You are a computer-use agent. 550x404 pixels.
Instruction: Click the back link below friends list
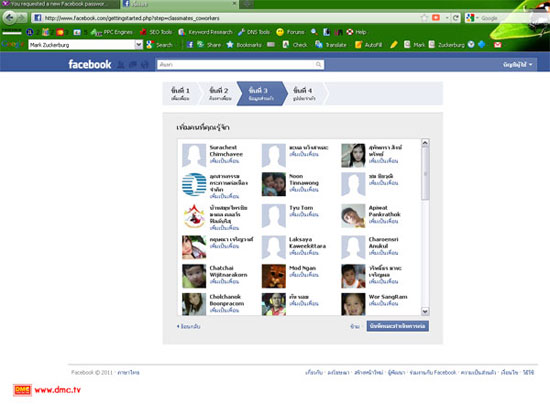click(x=189, y=326)
